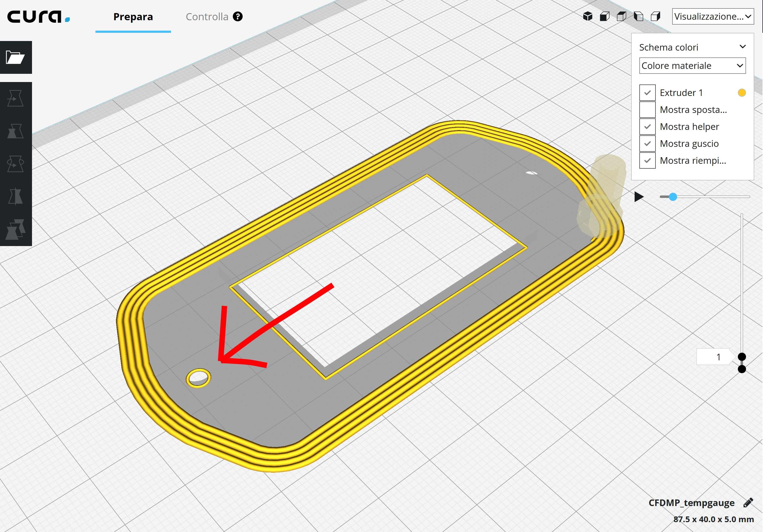The height and width of the screenshot is (532, 763).
Task: Click the layer number field showing 1
Action: pos(713,357)
